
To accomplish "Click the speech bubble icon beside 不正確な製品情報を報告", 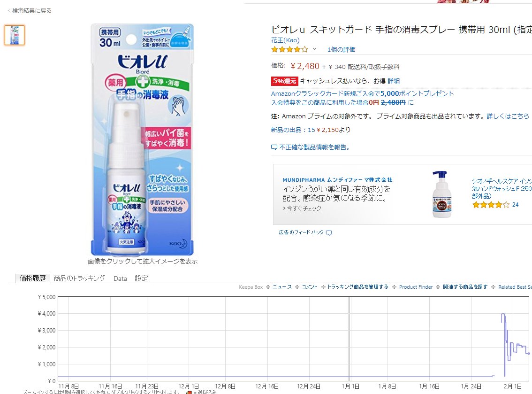I will pyautogui.click(x=274, y=147).
